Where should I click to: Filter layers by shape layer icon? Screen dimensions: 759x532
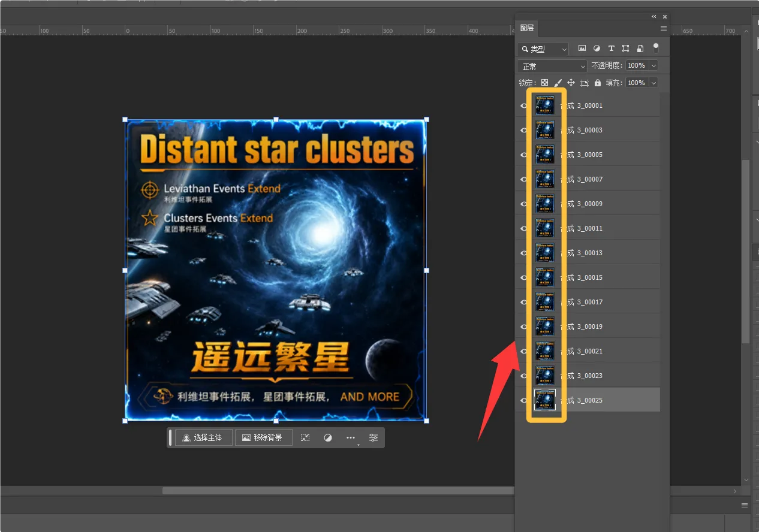625,49
